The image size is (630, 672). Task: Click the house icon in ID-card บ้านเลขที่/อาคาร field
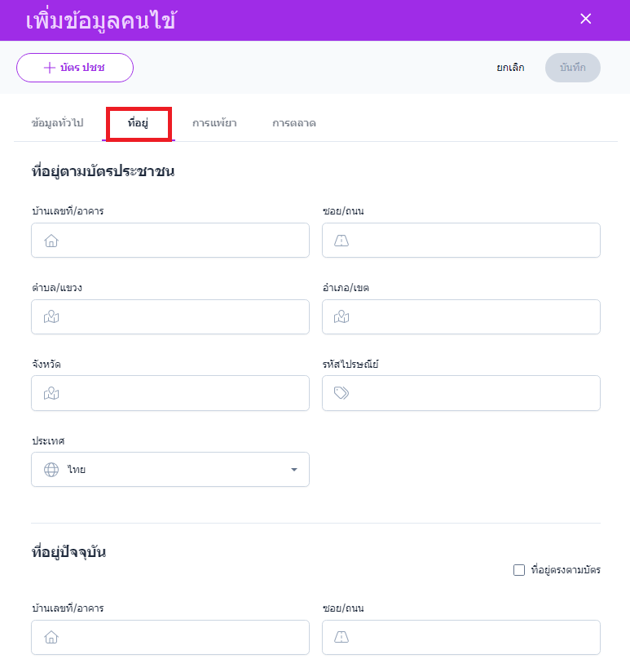pos(51,241)
